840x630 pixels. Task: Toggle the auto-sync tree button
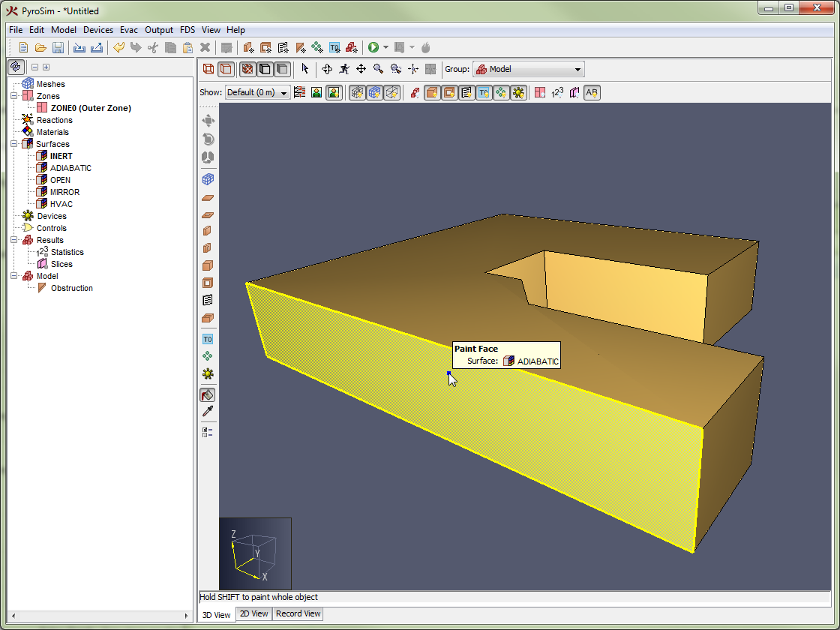point(16,67)
